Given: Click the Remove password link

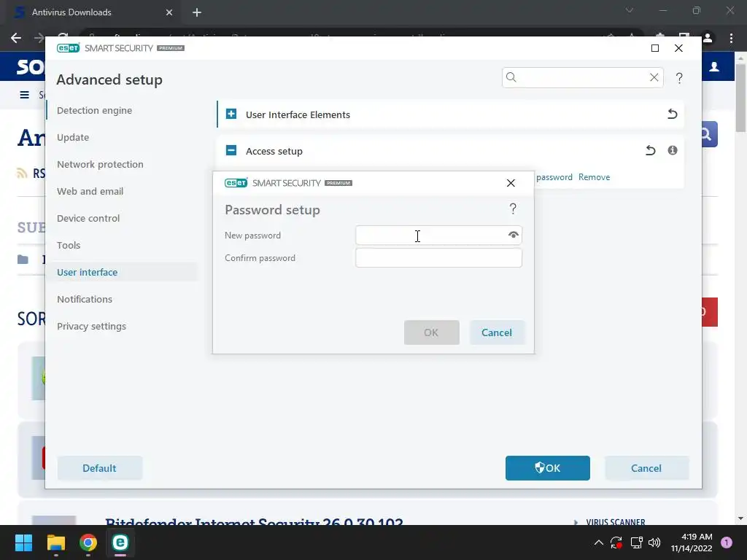Looking at the screenshot, I should pyautogui.click(x=594, y=177).
